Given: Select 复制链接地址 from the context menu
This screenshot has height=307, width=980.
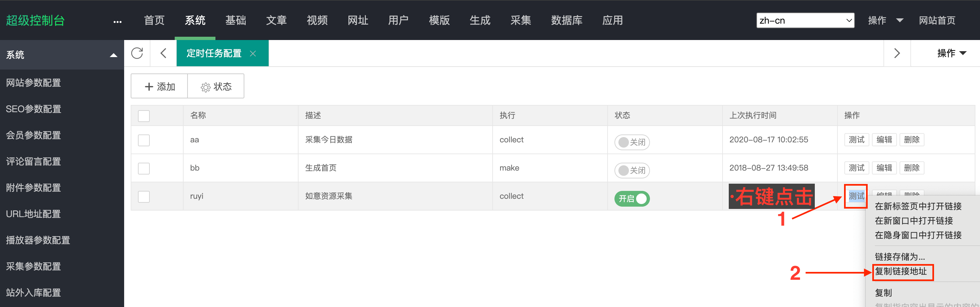Looking at the screenshot, I should (901, 271).
